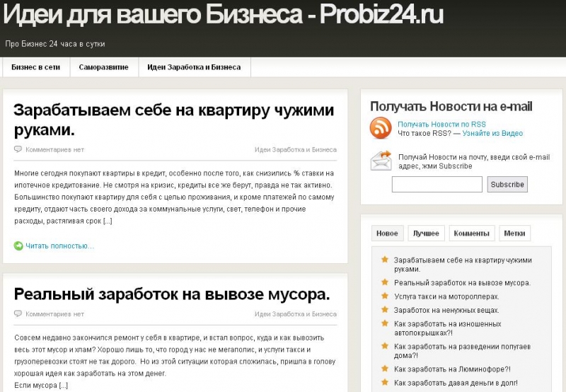Open article heading Зарабатываем себе на квартиру
Image resolution: width=566 pixels, height=392 pixels.
173,120
